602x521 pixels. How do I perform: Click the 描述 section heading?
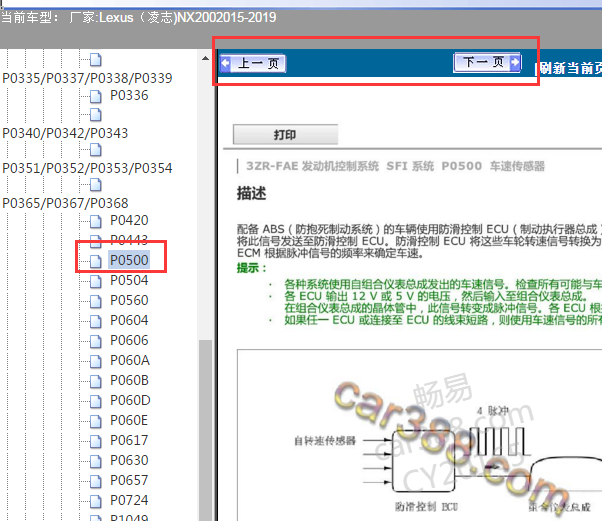(251, 193)
